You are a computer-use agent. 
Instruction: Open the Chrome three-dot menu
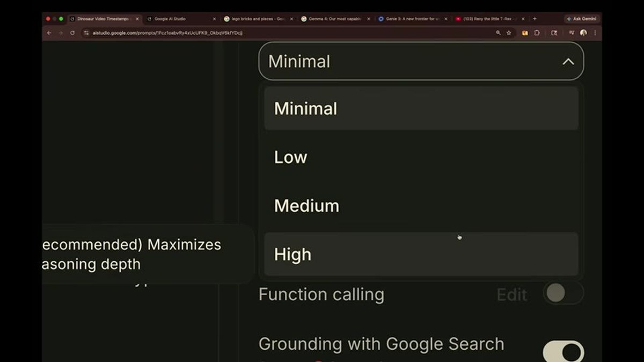(595, 33)
